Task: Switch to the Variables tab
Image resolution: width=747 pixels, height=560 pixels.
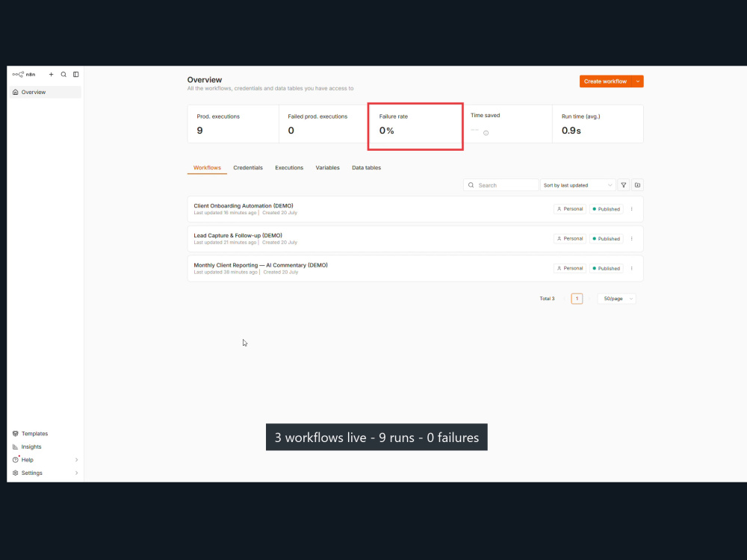Action: [x=327, y=167]
